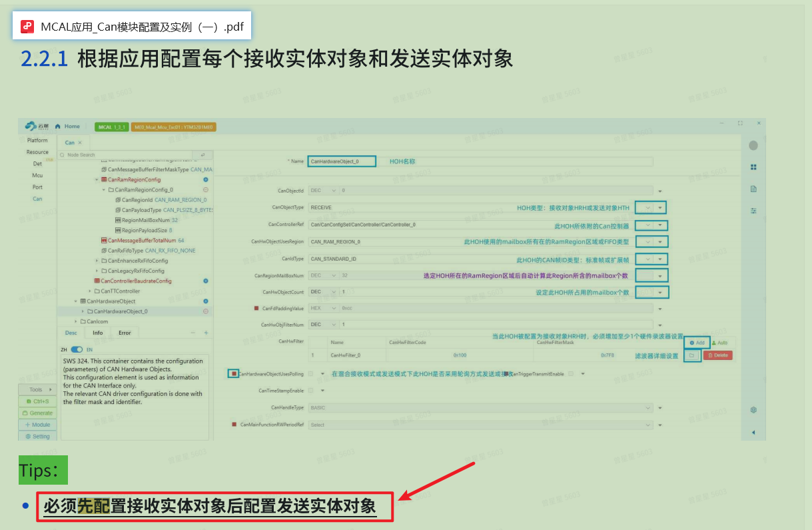Remove CanHardwareObject_0 via red minus icon
This screenshot has width=812, height=530.
point(206,311)
